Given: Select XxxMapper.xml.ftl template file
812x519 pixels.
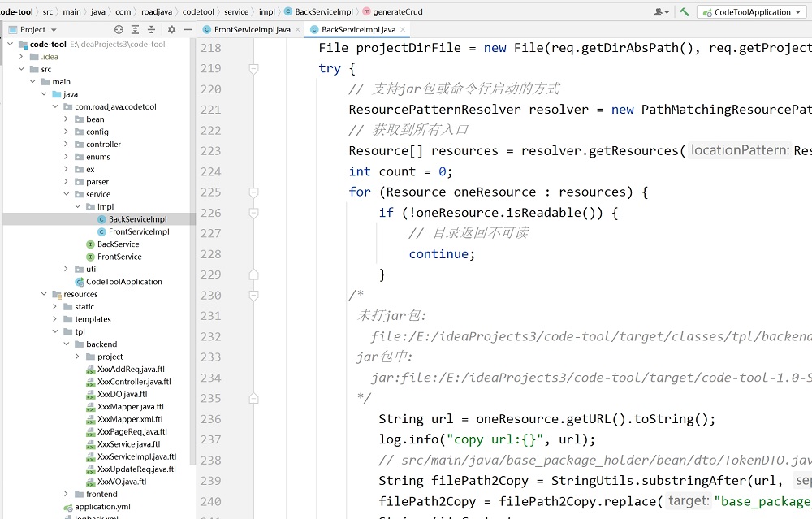Looking at the screenshot, I should coord(129,419).
